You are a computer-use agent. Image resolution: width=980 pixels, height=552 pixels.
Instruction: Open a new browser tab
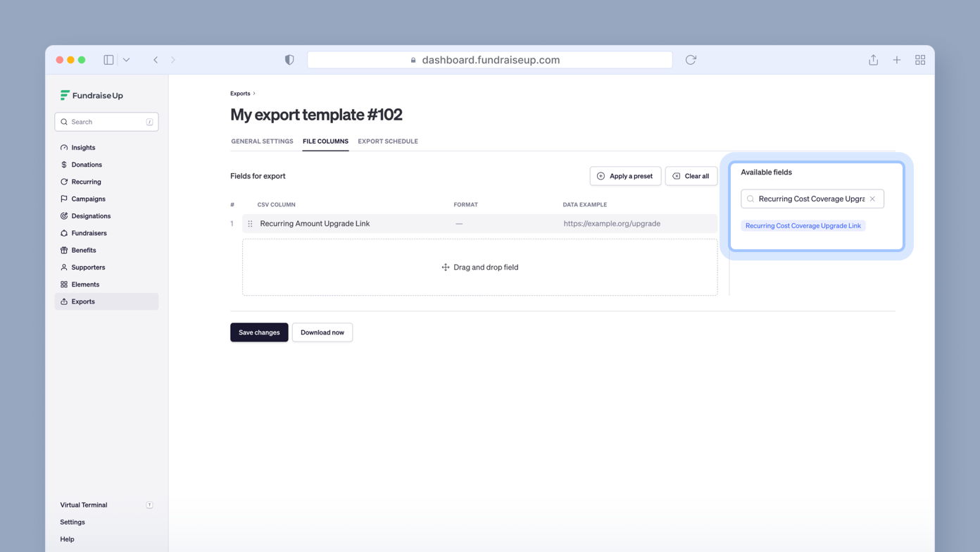(897, 60)
